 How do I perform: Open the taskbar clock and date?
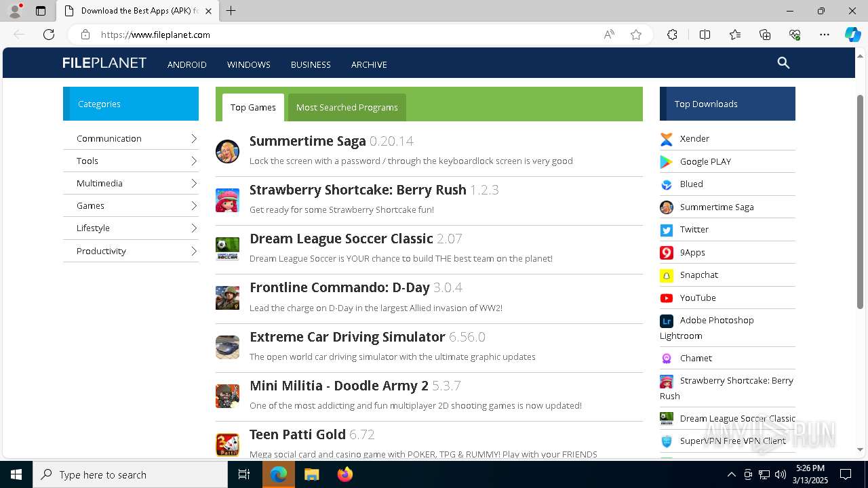coord(810,474)
